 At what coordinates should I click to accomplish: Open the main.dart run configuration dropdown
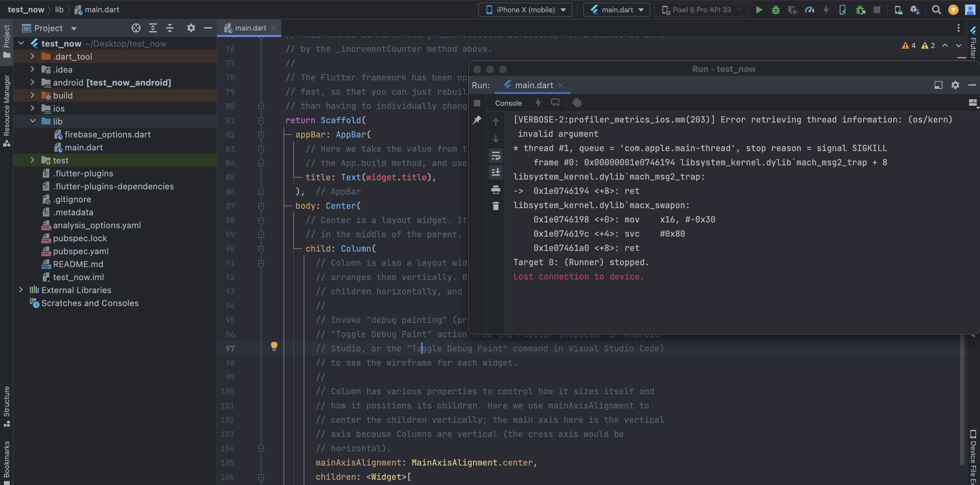click(x=616, y=10)
